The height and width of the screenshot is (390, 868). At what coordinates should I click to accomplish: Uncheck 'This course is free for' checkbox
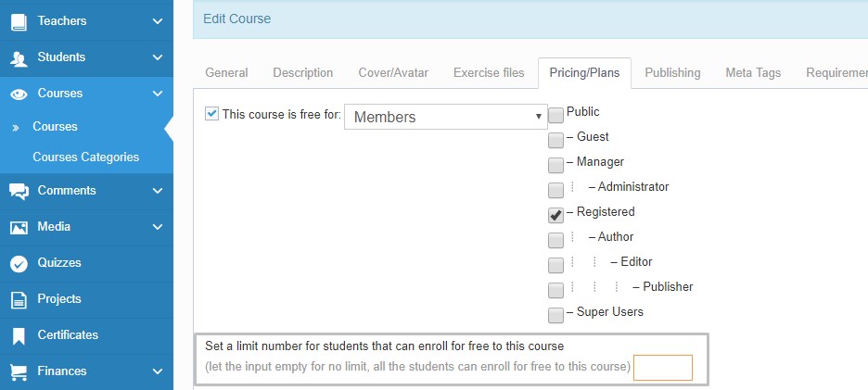tap(212, 114)
